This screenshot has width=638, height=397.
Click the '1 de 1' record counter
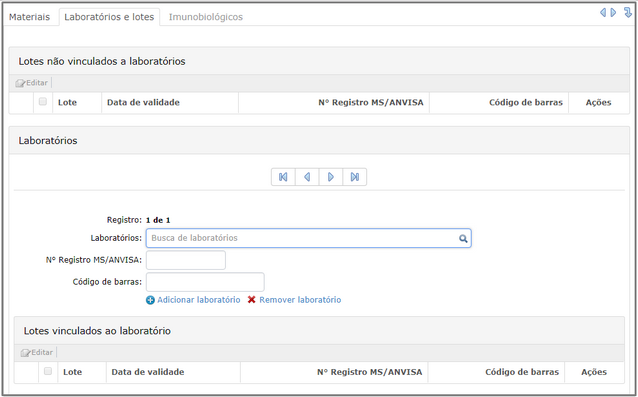click(x=158, y=220)
